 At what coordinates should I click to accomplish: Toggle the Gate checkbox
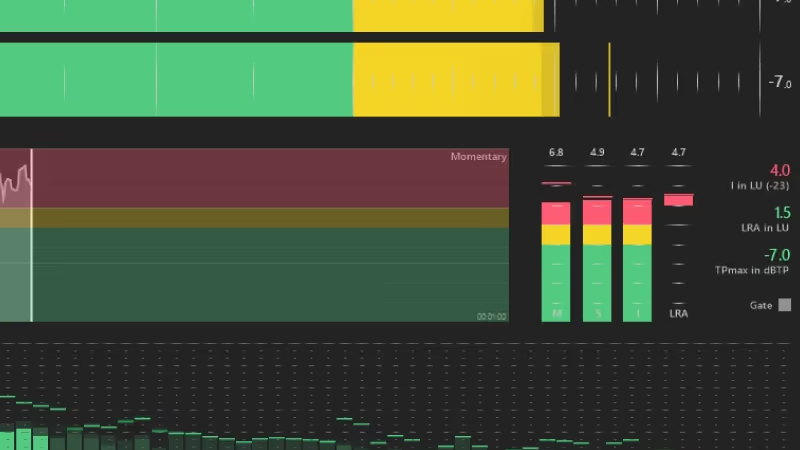coord(785,305)
